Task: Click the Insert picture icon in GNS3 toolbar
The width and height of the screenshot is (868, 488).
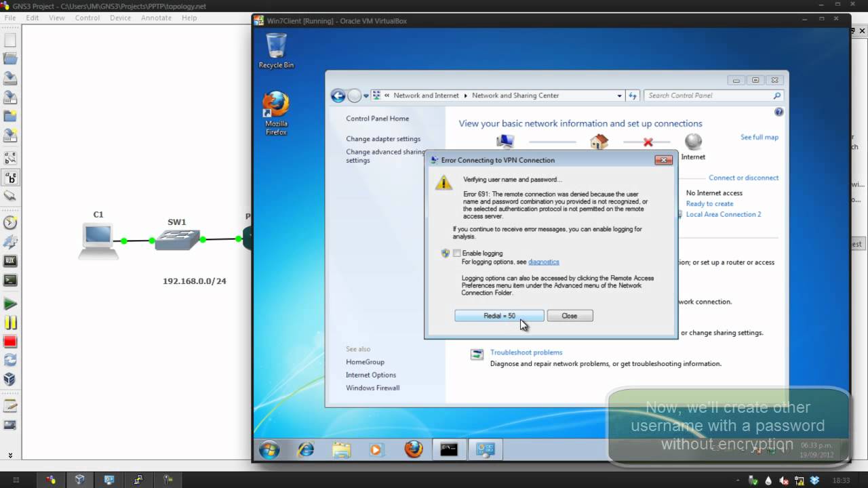Action: (x=10, y=426)
